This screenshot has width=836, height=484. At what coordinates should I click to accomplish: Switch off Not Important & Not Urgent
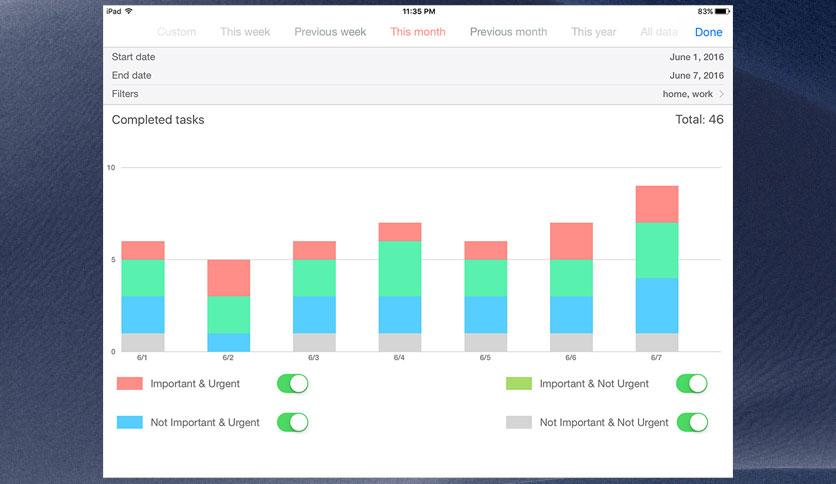(691, 422)
